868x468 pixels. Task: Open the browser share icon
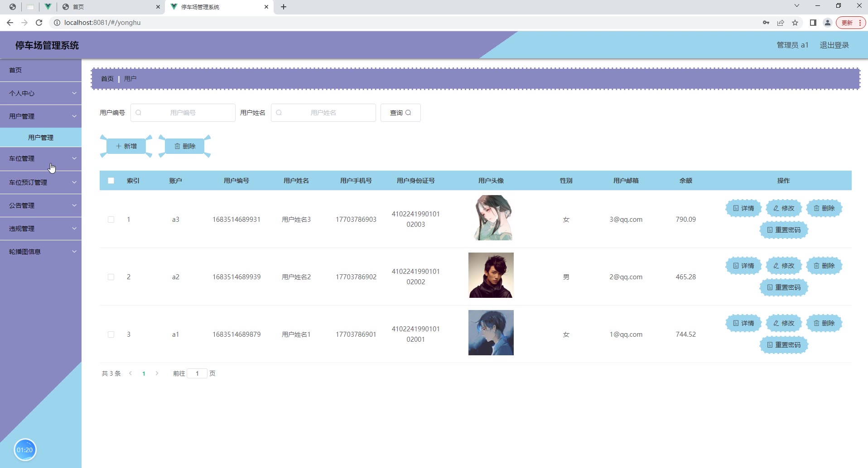pos(781,23)
